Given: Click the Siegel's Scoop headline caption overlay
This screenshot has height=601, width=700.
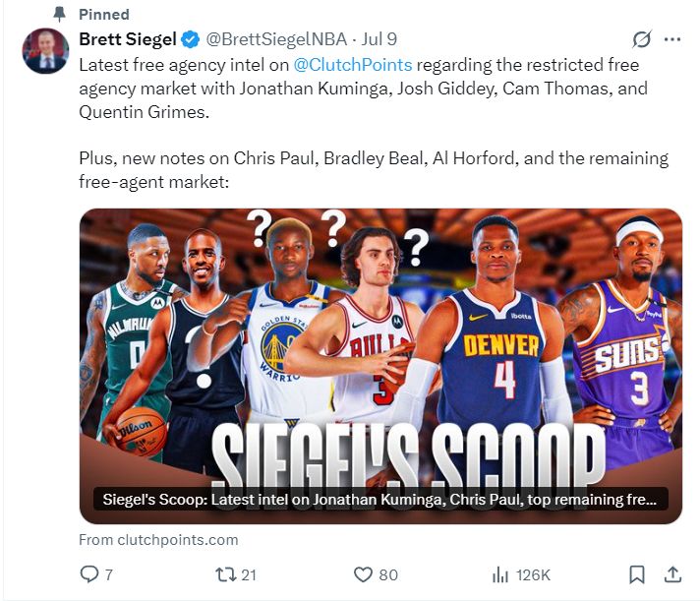Looking at the screenshot, I should click(x=380, y=500).
